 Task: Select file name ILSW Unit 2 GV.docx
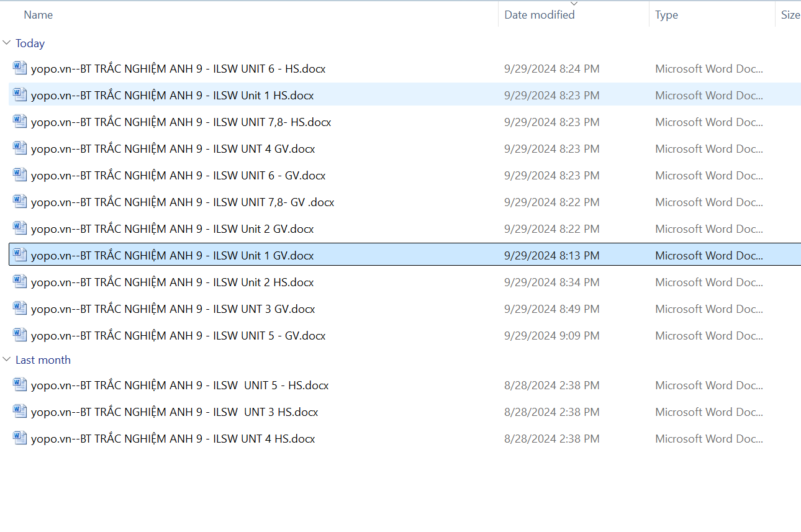point(173,229)
